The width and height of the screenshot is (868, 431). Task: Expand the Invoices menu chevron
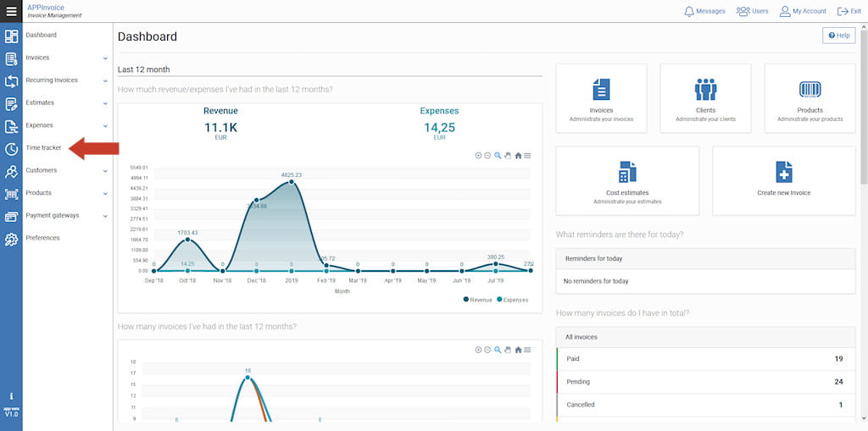click(105, 58)
